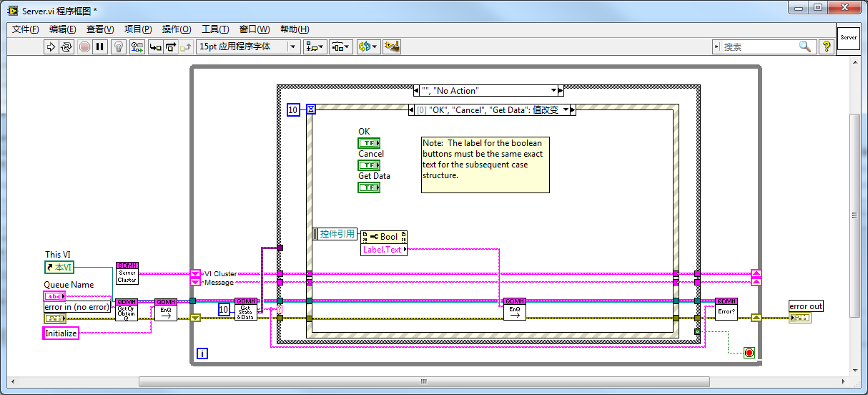This screenshot has height=395, width=868.
Task: Click the Context Help question mark button
Action: point(827,47)
